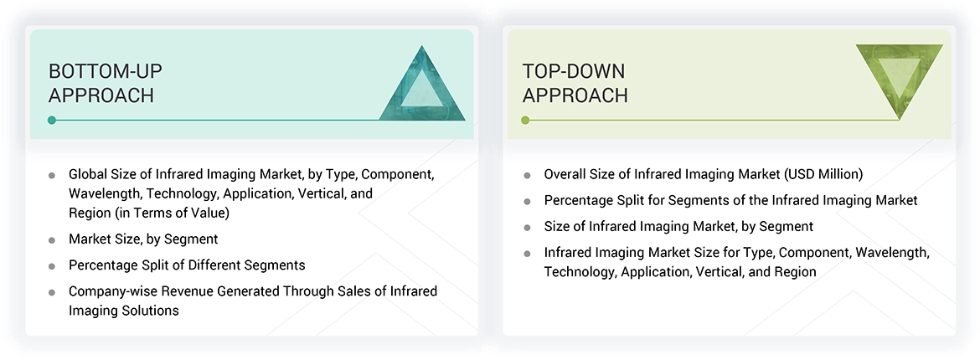Screen dimensions: 980x360
Task: Click the green downward triangle icon
Action: 899,77
